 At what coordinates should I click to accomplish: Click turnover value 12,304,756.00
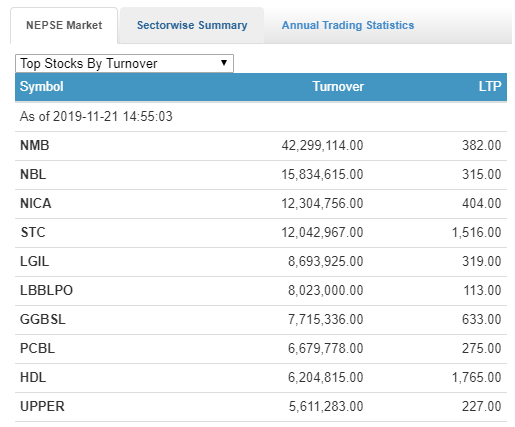pyautogui.click(x=322, y=204)
